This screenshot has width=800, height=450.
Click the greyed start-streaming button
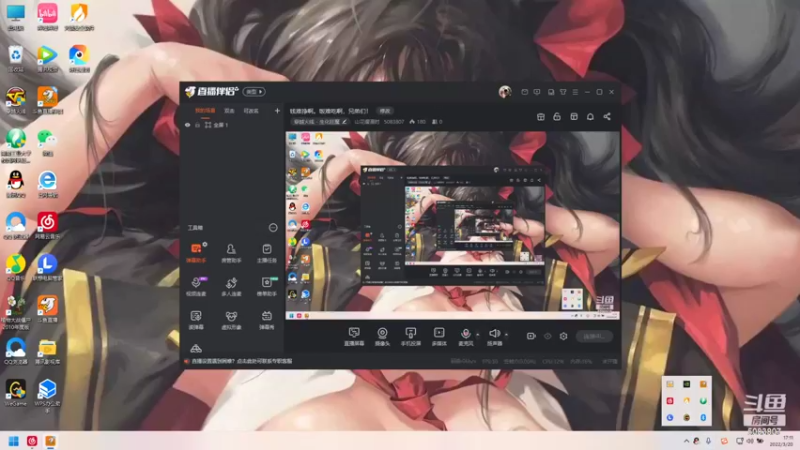594,336
